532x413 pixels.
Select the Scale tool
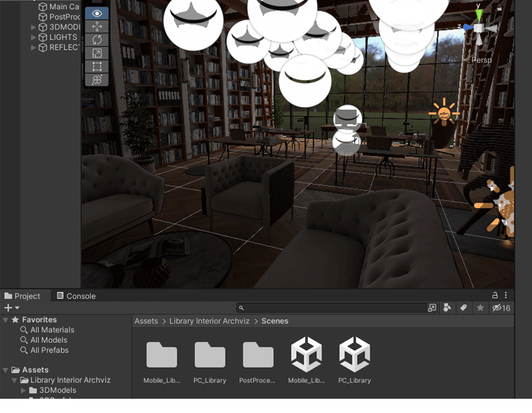click(97, 53)
